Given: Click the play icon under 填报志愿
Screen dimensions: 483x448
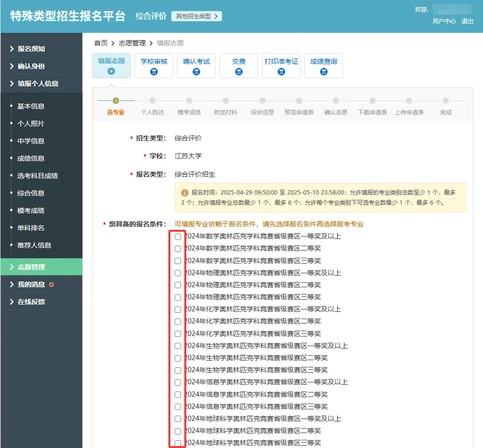Looking at the screenshot, I should tap(111, 71).
